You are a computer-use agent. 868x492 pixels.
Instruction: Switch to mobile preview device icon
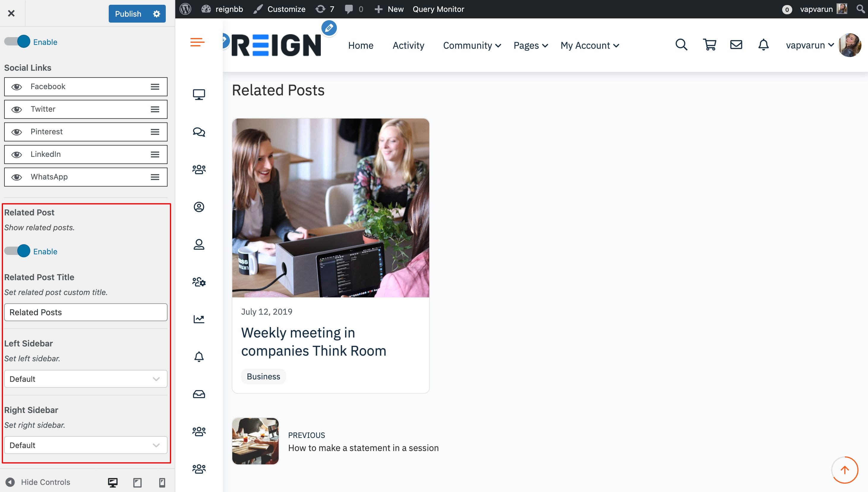tap(162, 482)
